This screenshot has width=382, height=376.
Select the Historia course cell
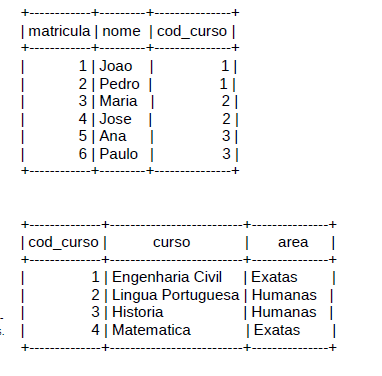point(138,312)
